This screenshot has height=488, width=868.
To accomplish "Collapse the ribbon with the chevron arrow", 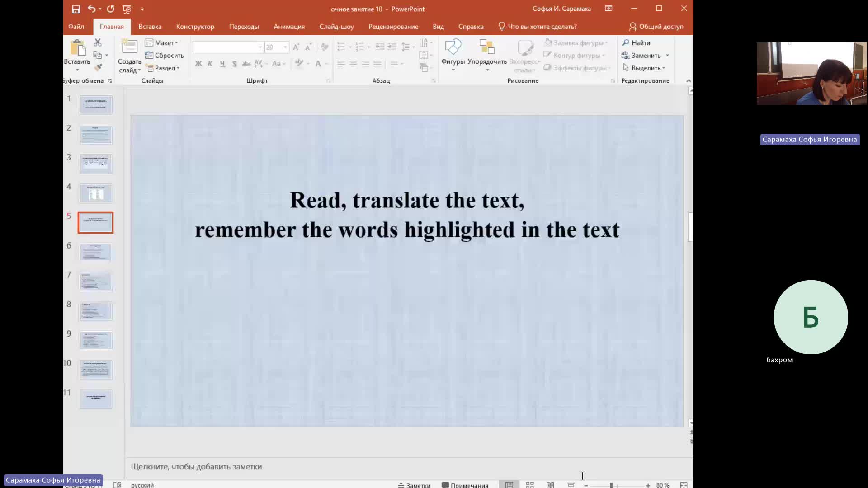I will click(689, 81).
